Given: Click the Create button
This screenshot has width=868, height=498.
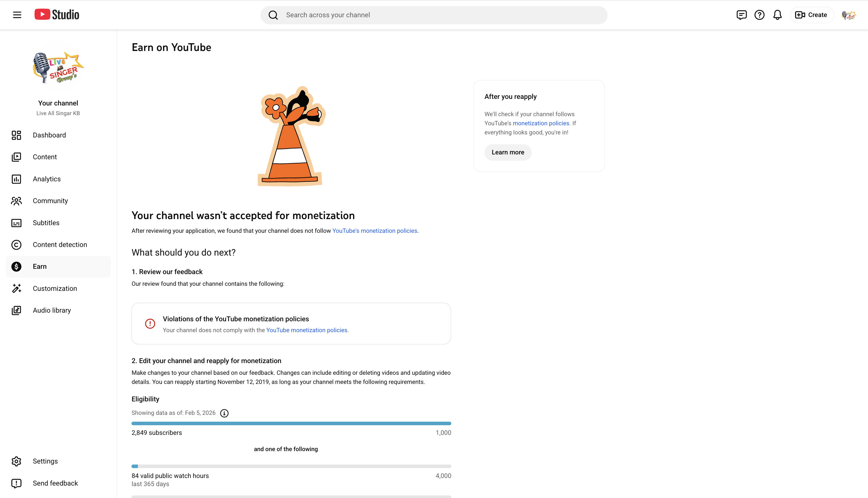Looking at the screenshot, I should click(811, 15).
